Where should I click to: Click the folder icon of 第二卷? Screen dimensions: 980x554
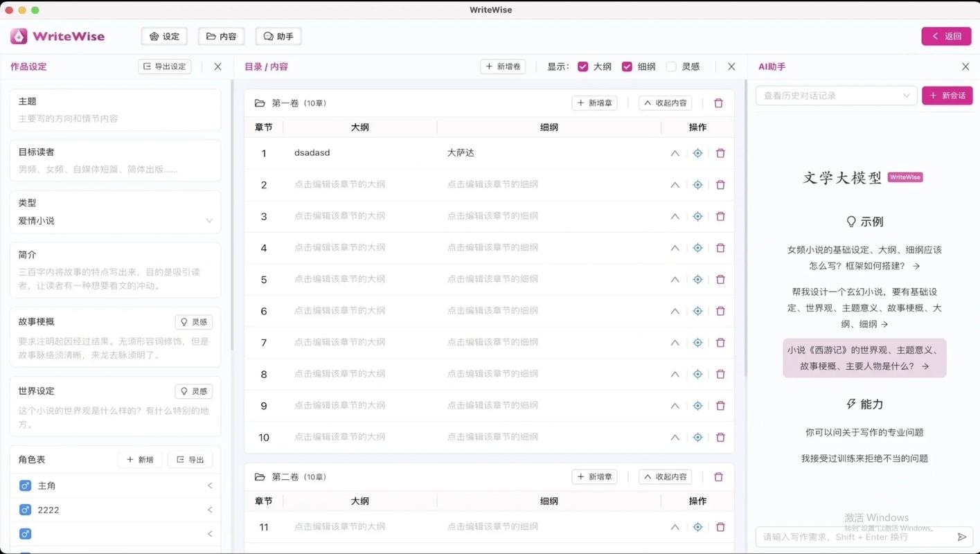pos(260,477)
